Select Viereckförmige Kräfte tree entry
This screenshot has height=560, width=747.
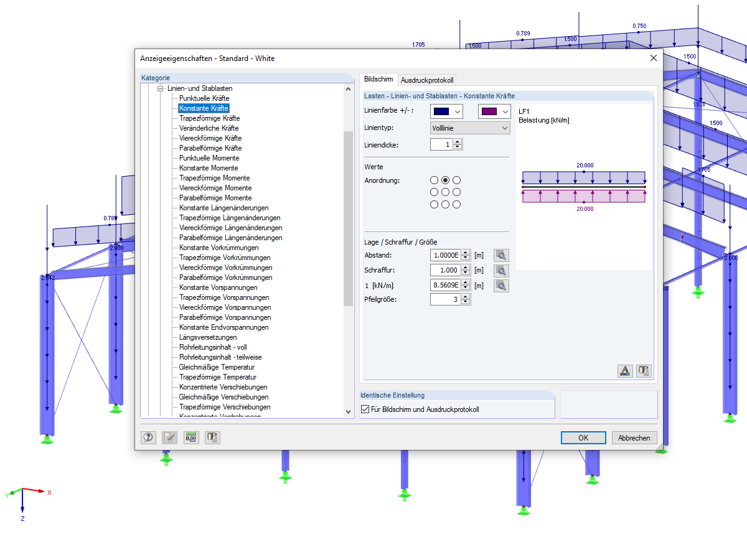point(210,138)
